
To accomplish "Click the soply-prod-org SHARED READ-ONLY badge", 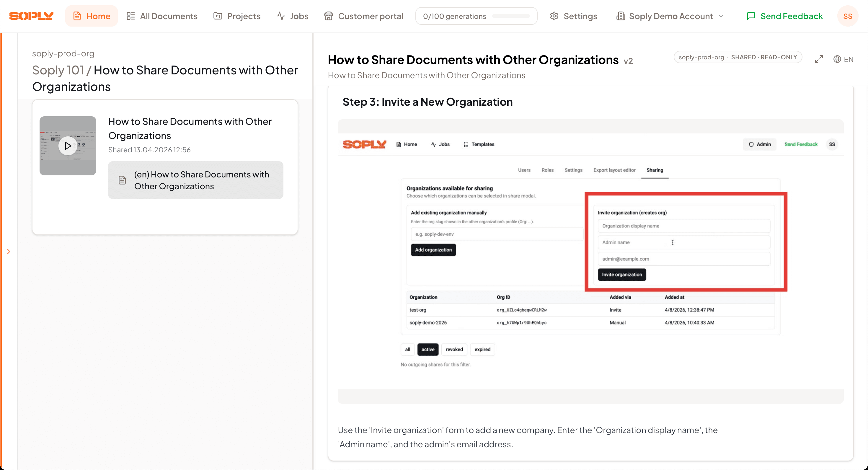I will (x=738, y=57).
